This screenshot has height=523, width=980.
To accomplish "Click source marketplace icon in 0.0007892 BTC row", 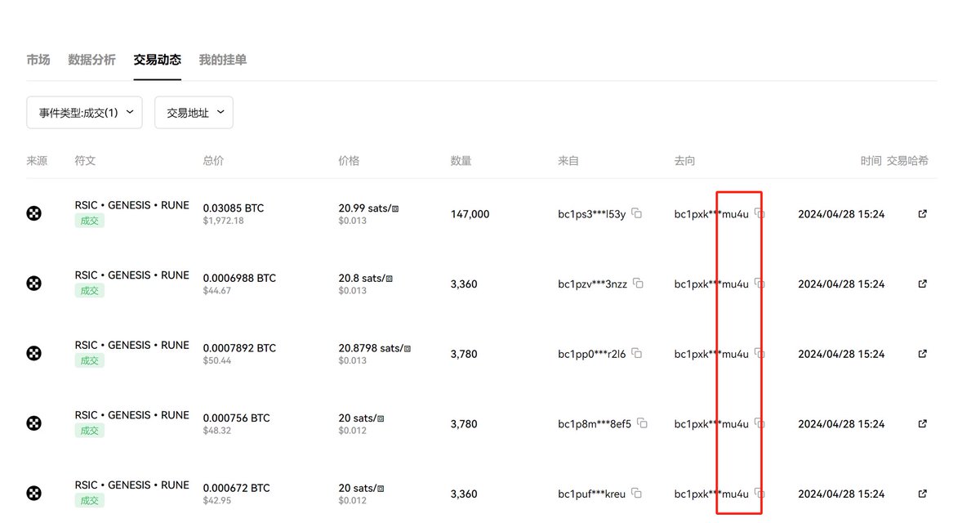I will tap(33, 354).
